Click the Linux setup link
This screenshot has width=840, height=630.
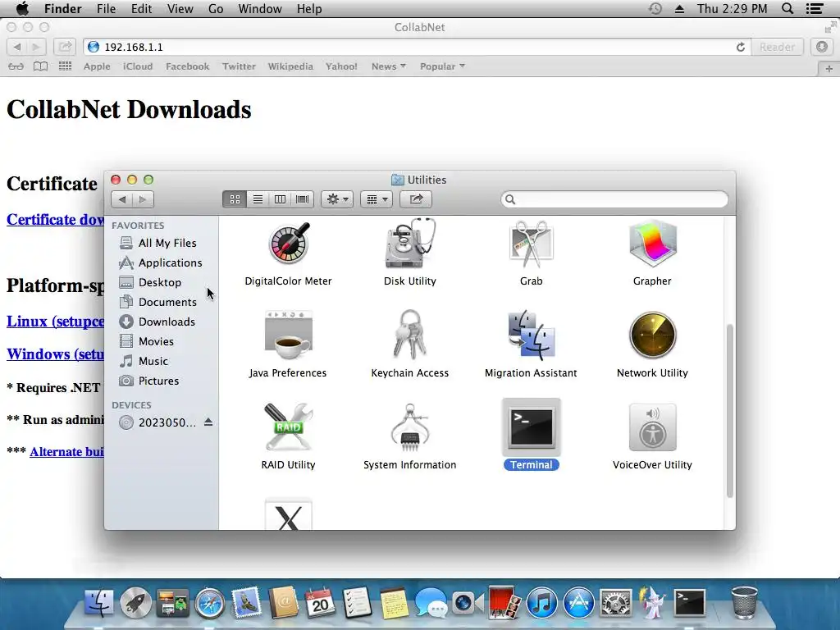click(55, 322)
